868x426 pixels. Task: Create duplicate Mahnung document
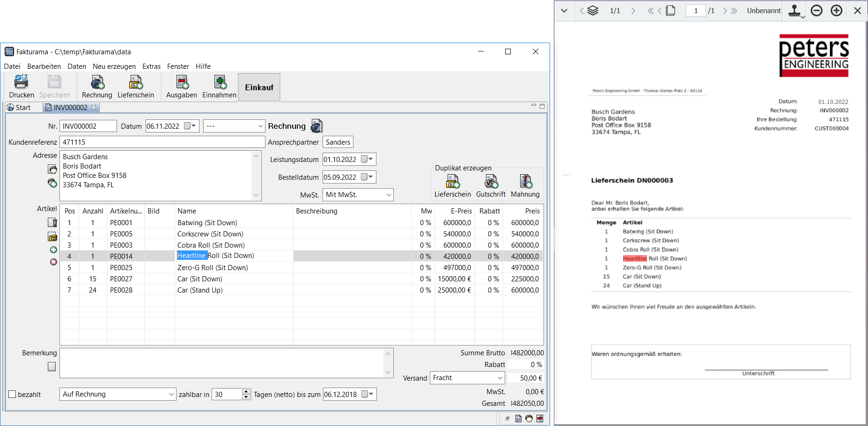point(525,182)
